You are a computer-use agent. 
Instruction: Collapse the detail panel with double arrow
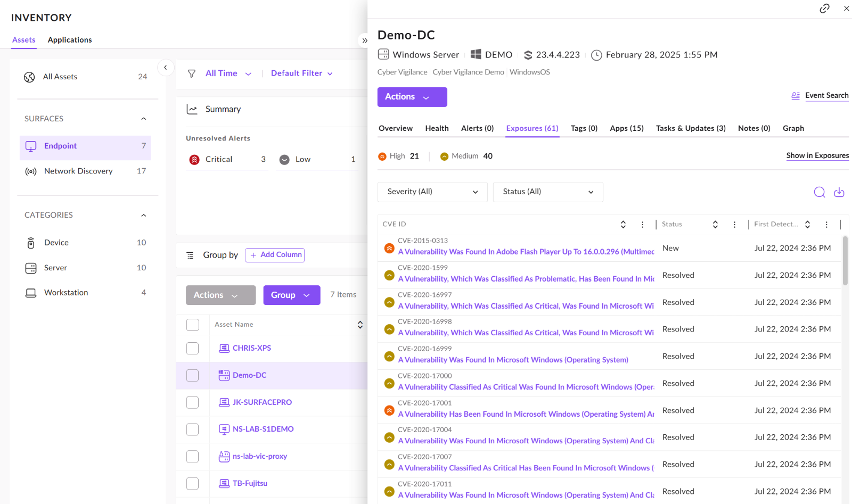pos(365,40)
